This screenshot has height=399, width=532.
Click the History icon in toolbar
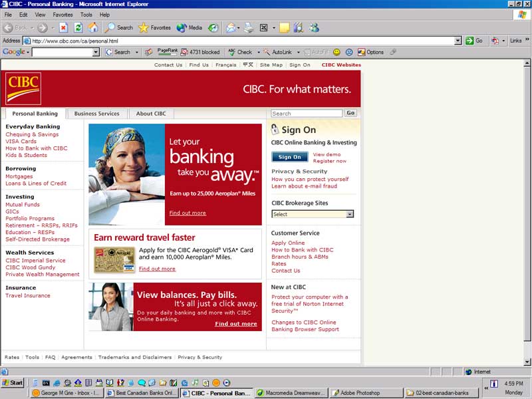coord(213,28)
